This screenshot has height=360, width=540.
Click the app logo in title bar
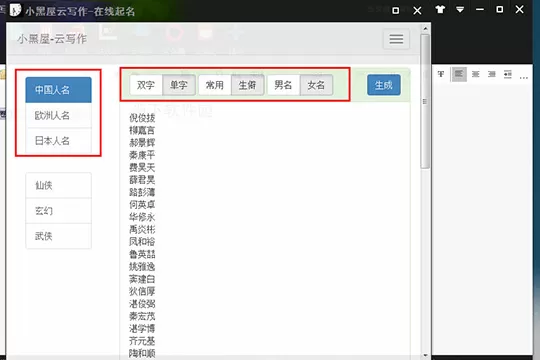tap(15, 10)
